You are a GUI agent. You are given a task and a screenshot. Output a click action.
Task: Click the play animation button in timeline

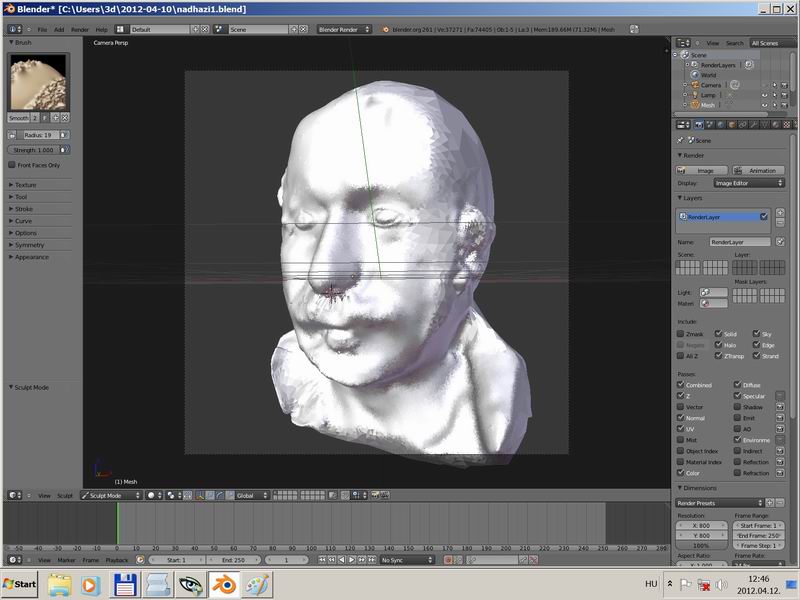click(351, 560)
